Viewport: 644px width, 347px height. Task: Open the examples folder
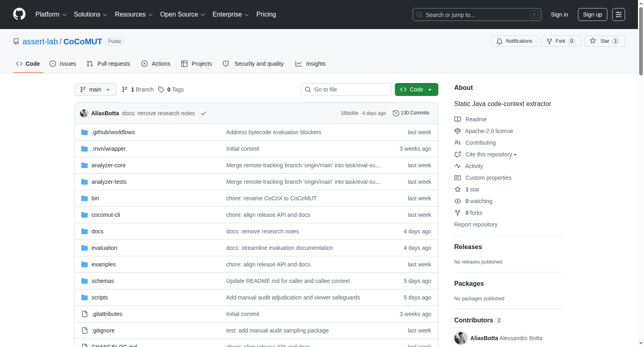(103, 264)
